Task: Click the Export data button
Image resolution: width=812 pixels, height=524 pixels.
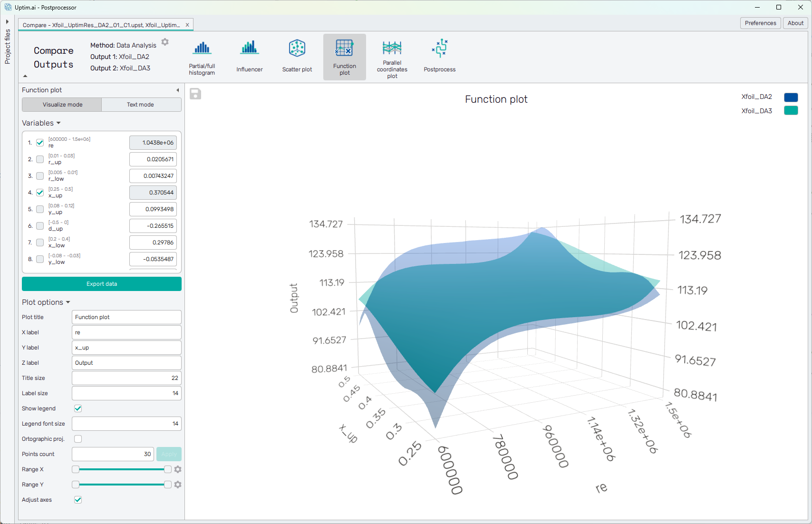Action: (102, 284)
